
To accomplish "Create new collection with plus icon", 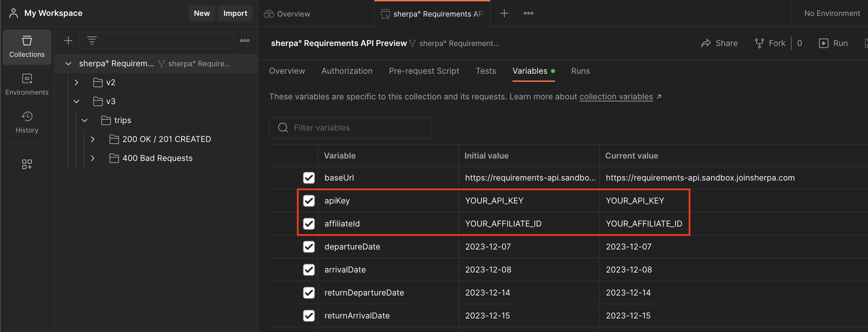I will 68,41.
